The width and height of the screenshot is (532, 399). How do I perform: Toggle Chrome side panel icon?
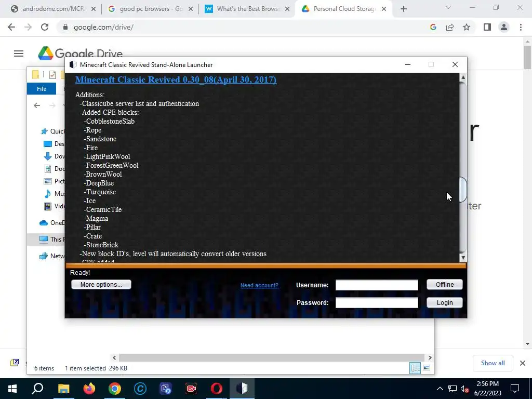point(487,27)
